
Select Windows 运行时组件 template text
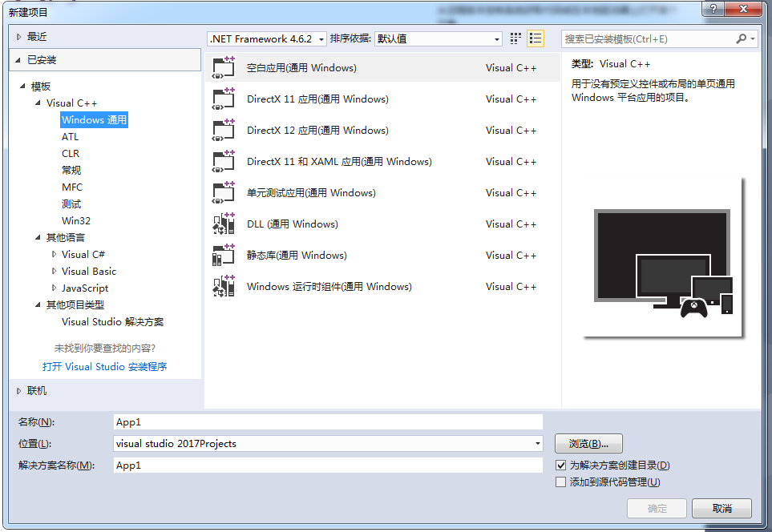point(329,286)
